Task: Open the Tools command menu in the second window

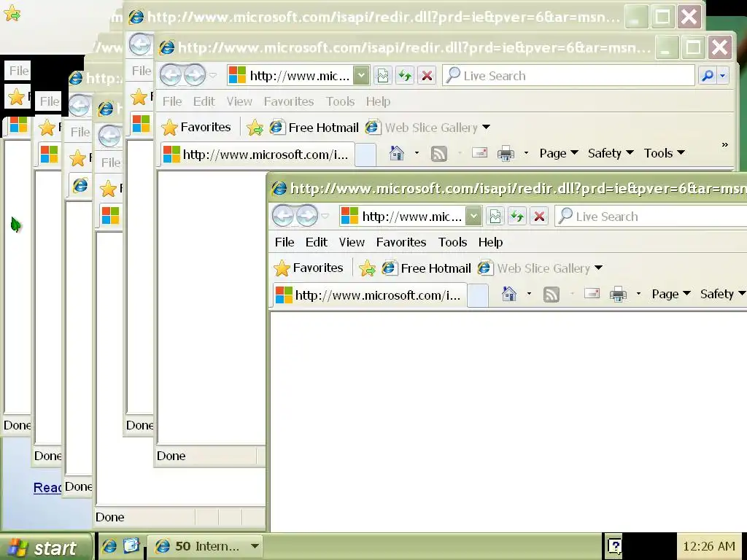Action: tap(664, 153)
